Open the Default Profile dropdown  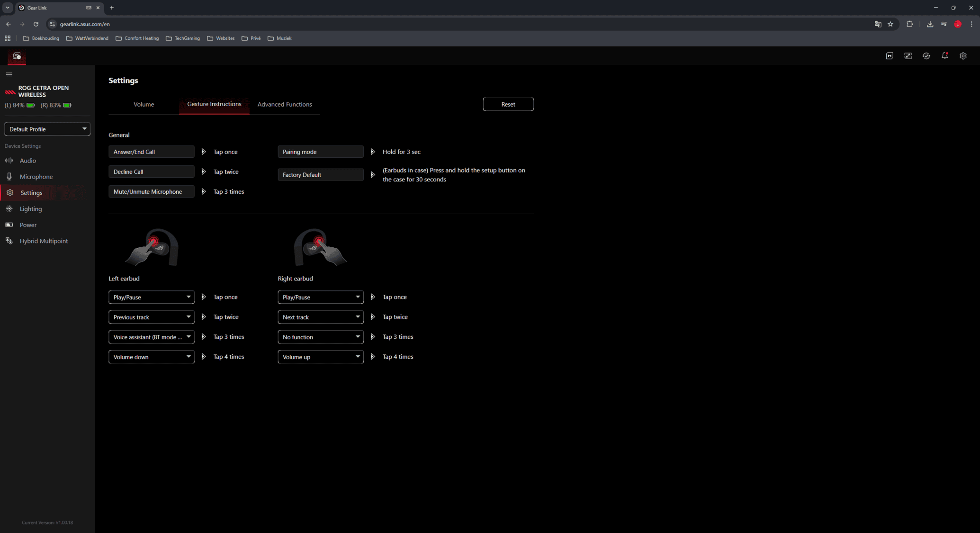tap(47, 129)
